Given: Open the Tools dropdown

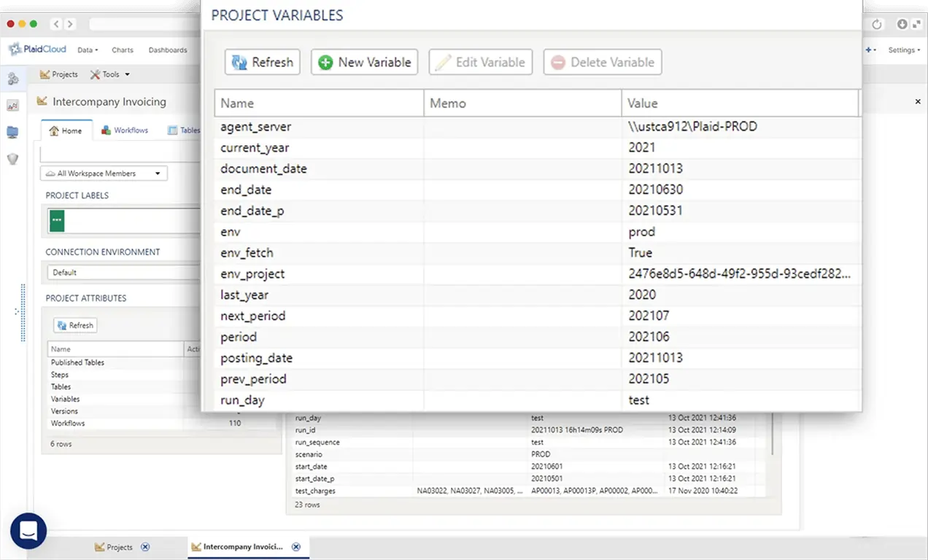Looking at the screenshot, I should [110, 74].
